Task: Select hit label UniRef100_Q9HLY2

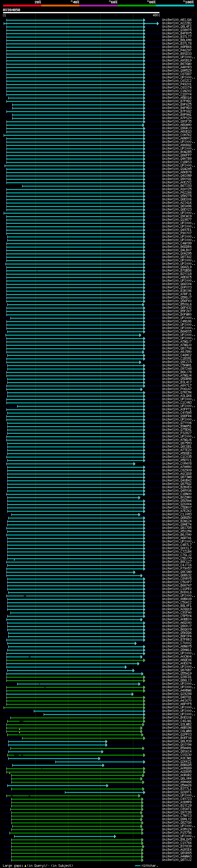Action: click(177, 819)
